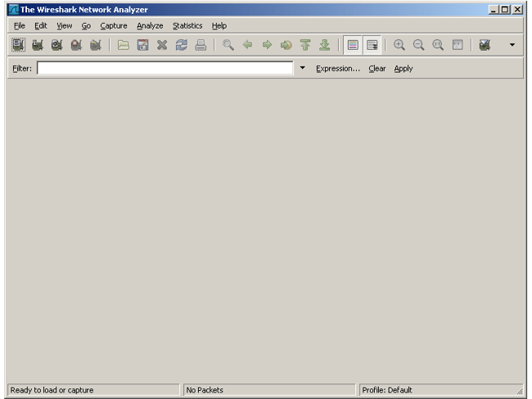Open a capture file (folder icon)

[x=123, y=45]
